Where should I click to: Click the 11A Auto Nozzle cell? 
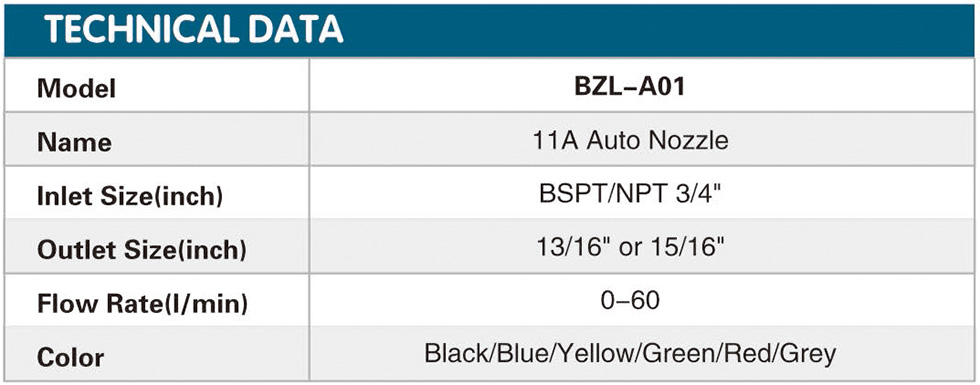(631, 141)
